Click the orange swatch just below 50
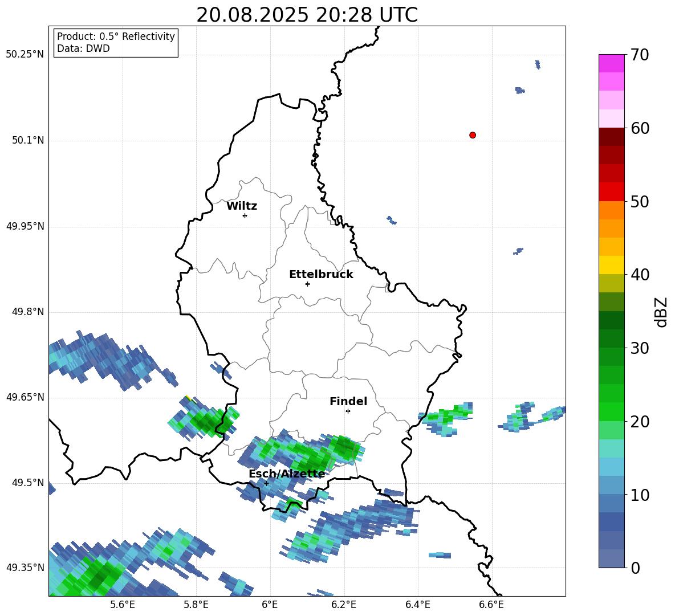This screenshot has height=616, width=675. pyautogui.click(x=611, y=210)
